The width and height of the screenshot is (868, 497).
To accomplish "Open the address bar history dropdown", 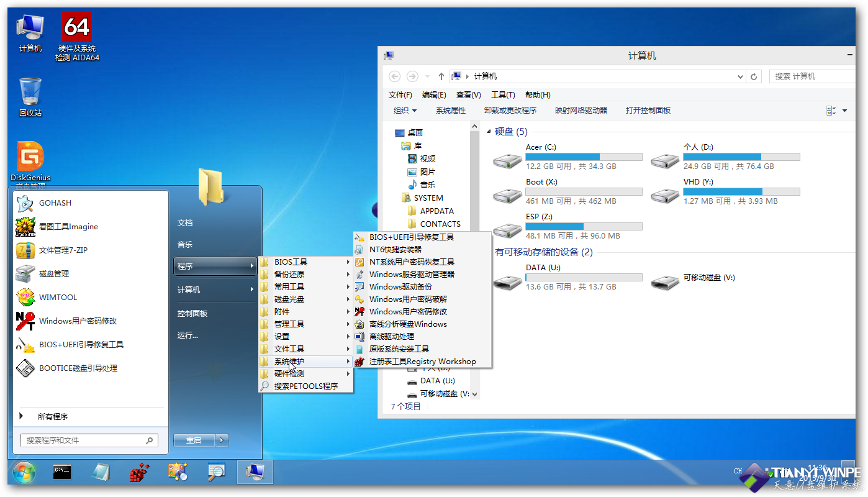I will [740, 76].
